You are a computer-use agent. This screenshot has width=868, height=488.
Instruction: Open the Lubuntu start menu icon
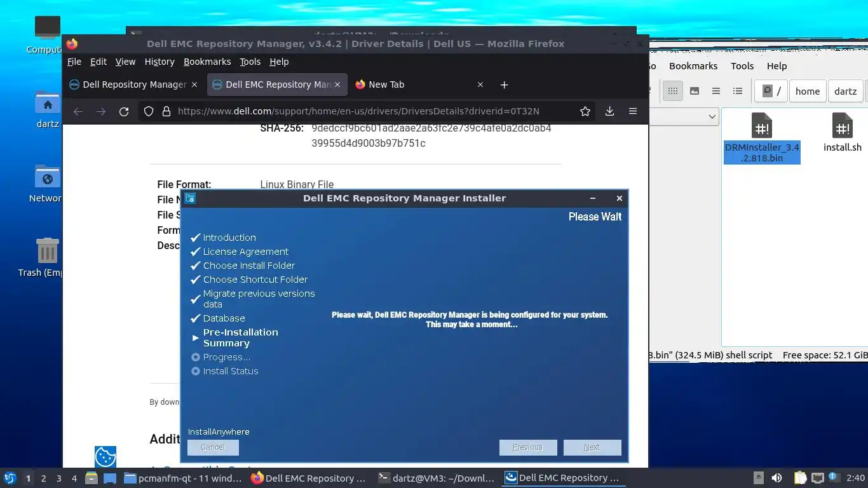pyautogui.click(x=10, y=478)
